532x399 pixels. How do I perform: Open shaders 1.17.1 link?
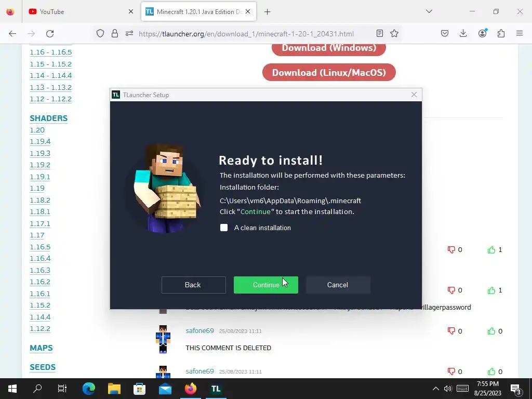40,223
